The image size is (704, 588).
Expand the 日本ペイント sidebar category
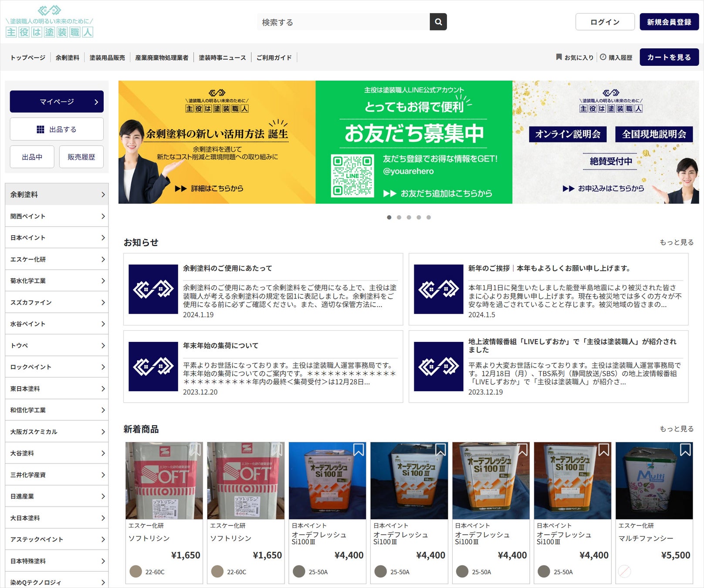click(57, 237)
